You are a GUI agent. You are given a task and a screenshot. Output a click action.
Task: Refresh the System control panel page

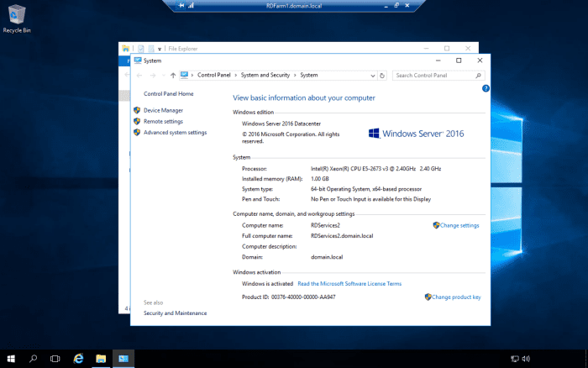point(383,75)
